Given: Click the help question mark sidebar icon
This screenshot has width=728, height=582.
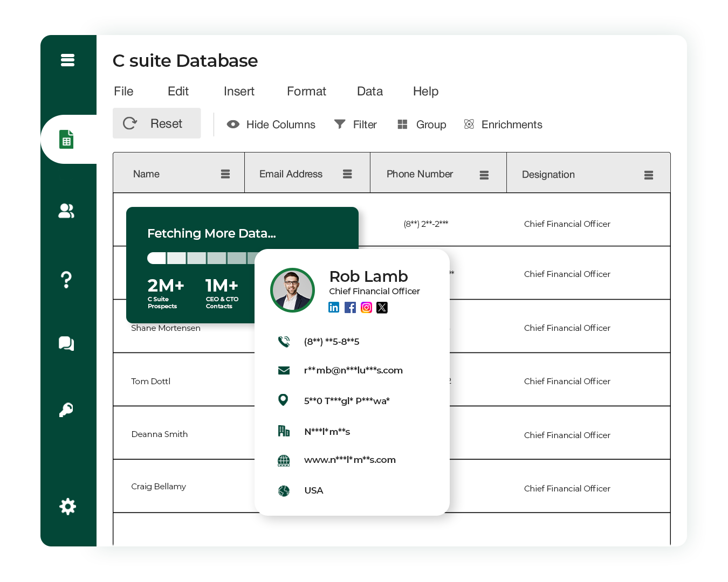Looking at the screenshot, I should tap(66, 279).
